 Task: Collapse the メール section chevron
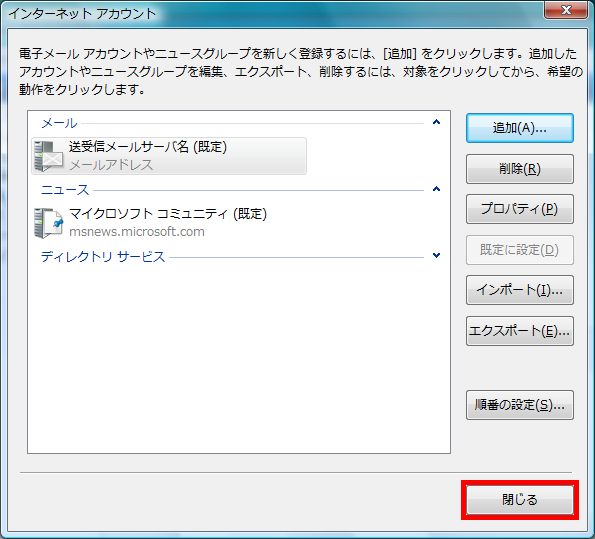pyautogui.click(x=436, y=122)
